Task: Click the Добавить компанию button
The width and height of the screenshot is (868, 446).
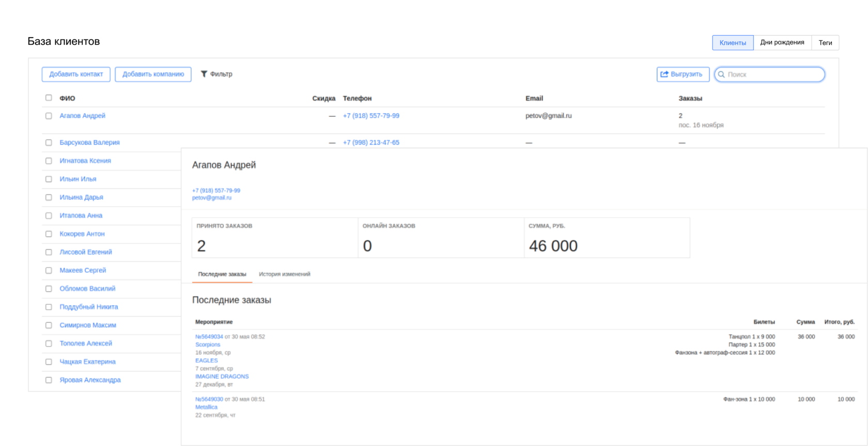Action: (x=153, y=74)
